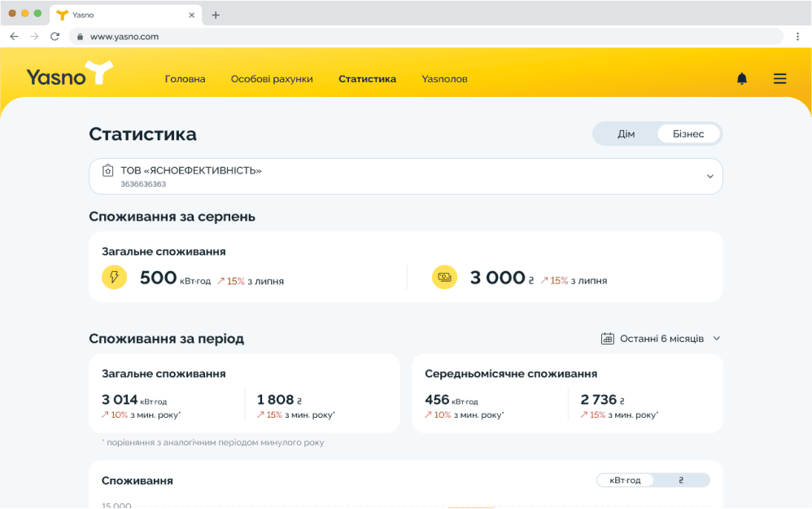Open browser three-dot menu
812x509 pixels.
[797, 37]
